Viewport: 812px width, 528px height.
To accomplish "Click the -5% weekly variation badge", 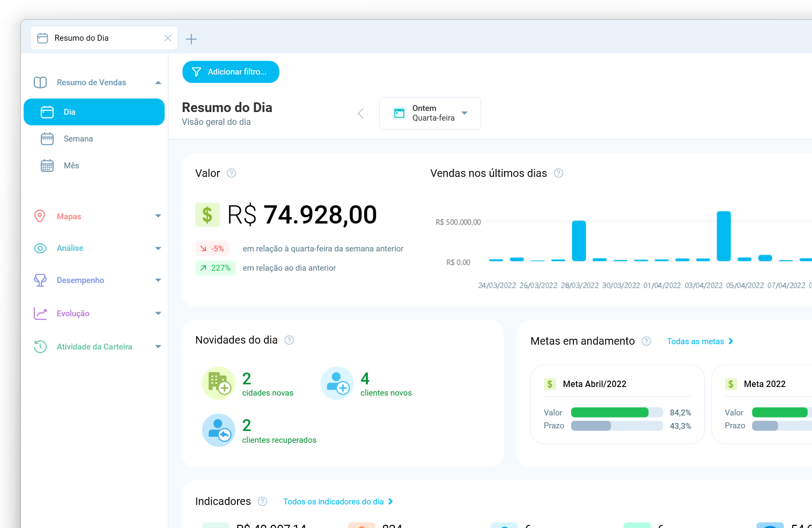I will click(x=212, y=249).
